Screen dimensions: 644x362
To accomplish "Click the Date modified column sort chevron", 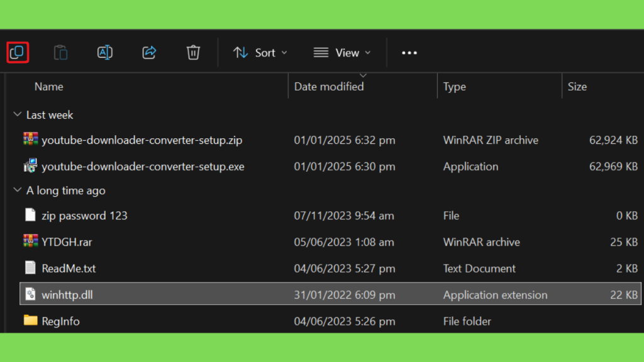I will 363,76.
